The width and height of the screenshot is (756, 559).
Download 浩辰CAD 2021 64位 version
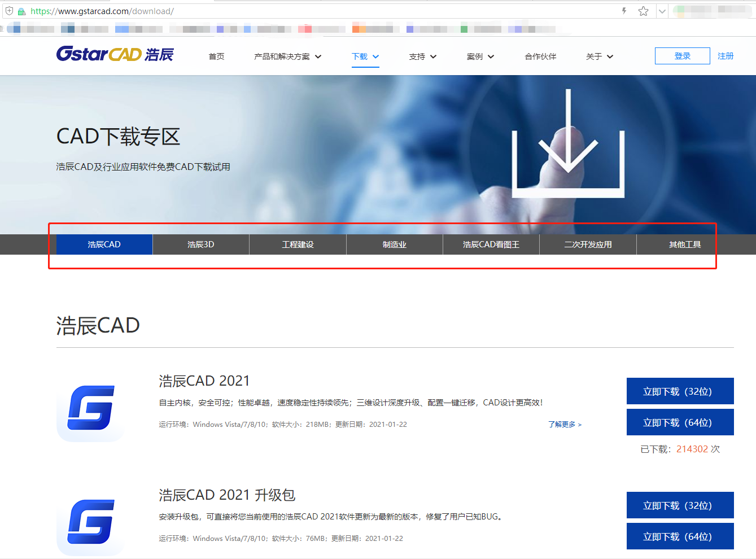[x=680, y=422]
